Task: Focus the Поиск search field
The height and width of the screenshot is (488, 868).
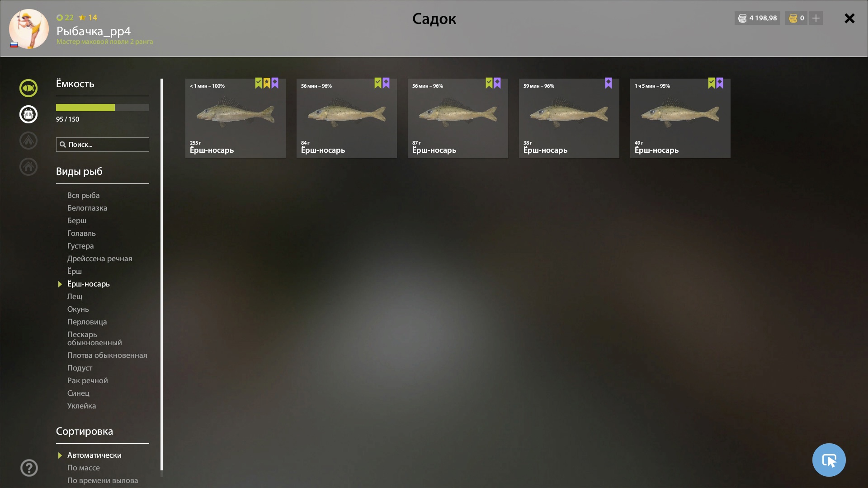Action: (103, 145)
